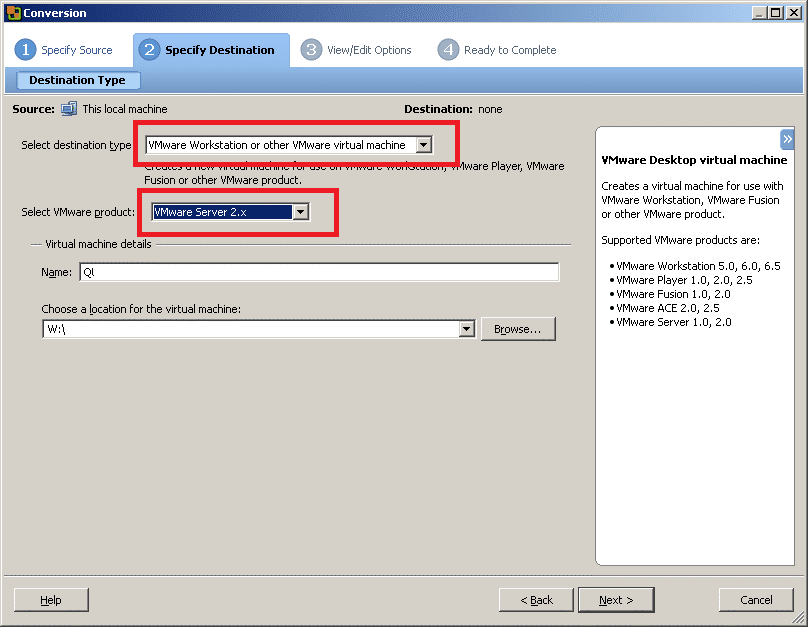The width and height of the screenshot is (808, 627).
Task: Cancel the conversion wizard
Action: click(x=756, y=600)
